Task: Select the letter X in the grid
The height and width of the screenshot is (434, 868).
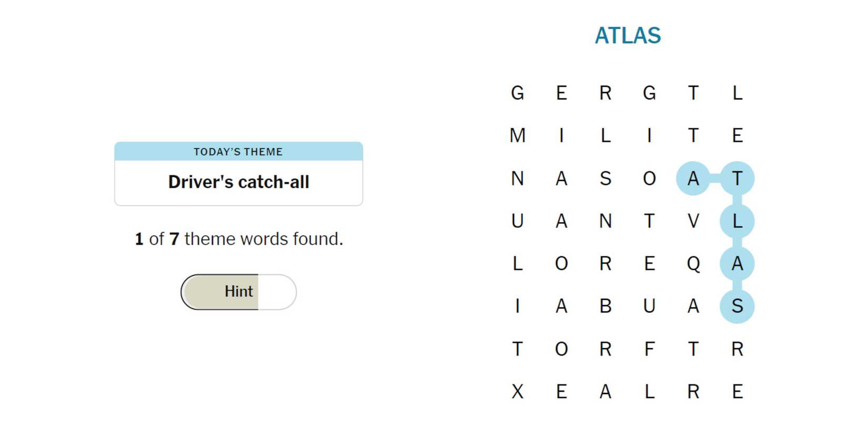Action: (x=518, y=392)
